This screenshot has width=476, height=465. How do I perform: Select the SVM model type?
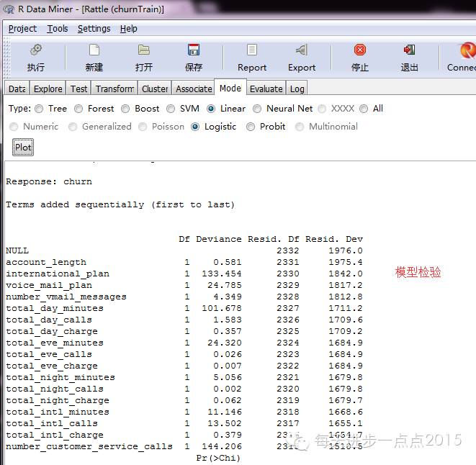tap(171, 109)
